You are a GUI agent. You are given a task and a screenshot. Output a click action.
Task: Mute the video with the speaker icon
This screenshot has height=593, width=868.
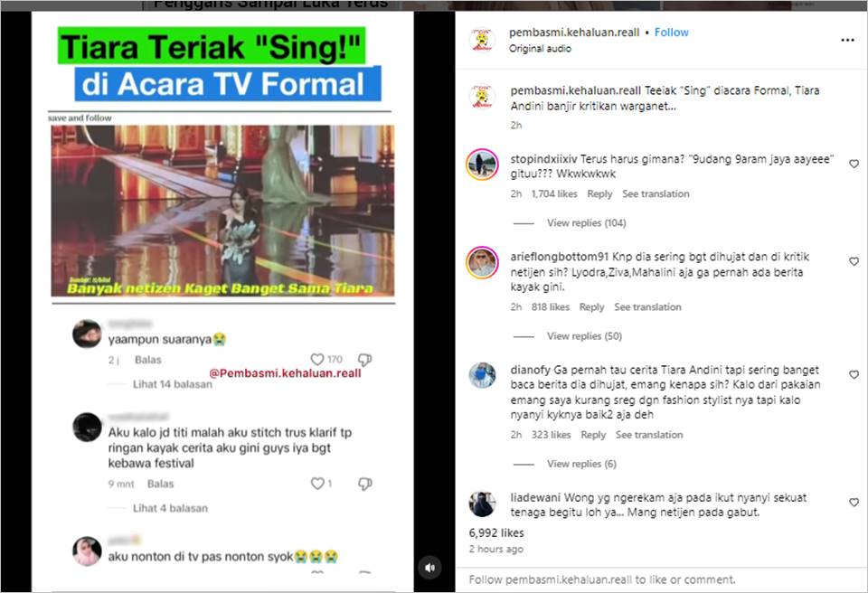(430, 568)
